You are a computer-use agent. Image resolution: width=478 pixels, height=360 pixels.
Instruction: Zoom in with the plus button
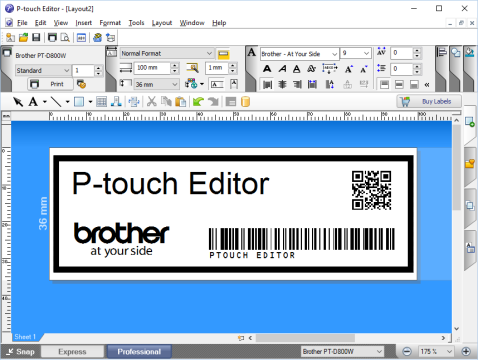click(466, 351)
